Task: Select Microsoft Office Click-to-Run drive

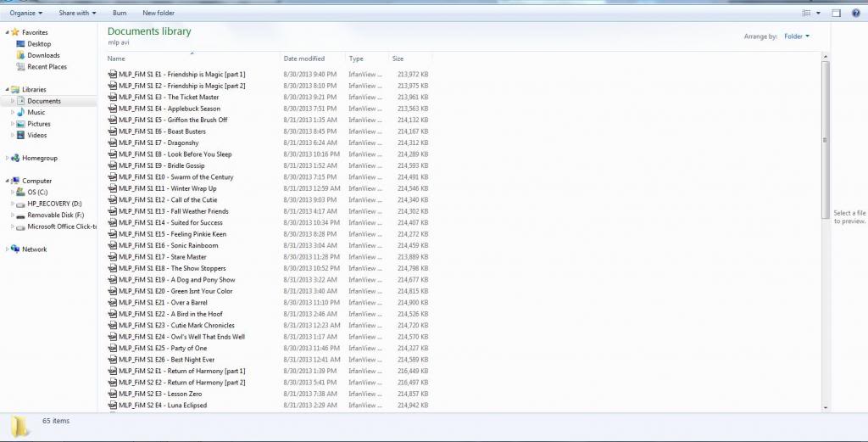Action: [x=61, y=227]
